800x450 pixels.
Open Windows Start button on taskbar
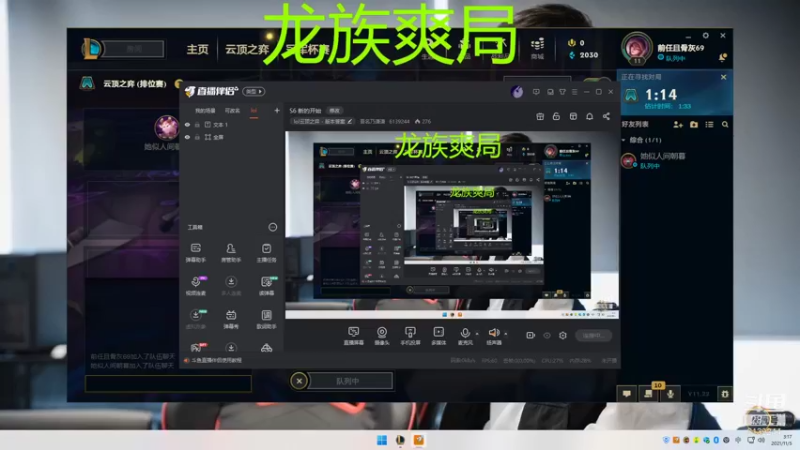(x=382, y=440)
